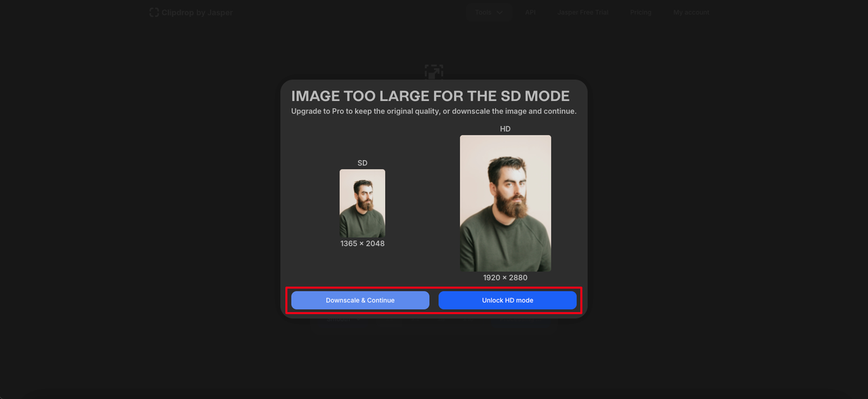The width and height of the screenshot is (868, 399).
Task: Open the Pricing page link
Action: pos(640,12)
